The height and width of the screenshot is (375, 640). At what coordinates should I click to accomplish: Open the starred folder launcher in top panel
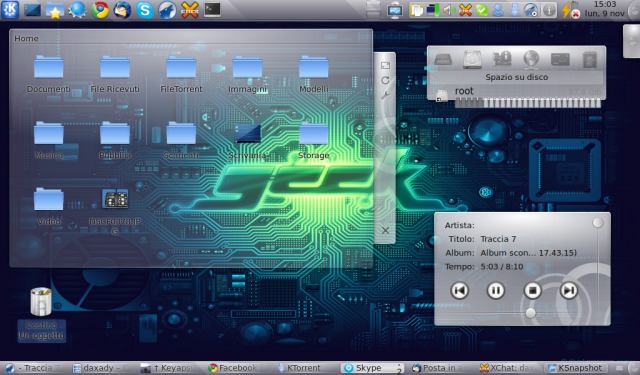55,10
